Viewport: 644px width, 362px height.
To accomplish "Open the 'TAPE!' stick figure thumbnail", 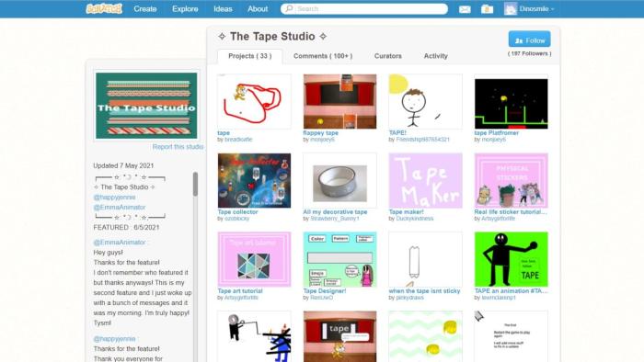I will pos(425,102).
